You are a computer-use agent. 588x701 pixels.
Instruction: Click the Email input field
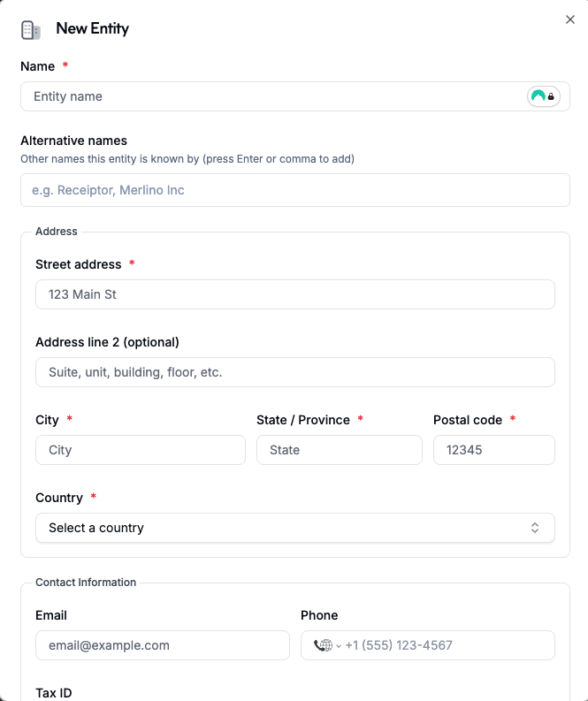coord(162,645)
